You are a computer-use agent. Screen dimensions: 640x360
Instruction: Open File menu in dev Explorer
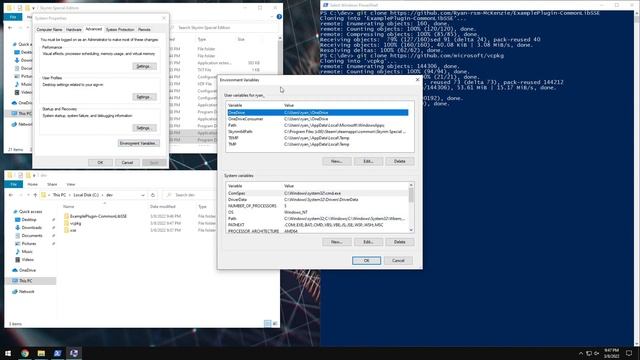(13, 184)
